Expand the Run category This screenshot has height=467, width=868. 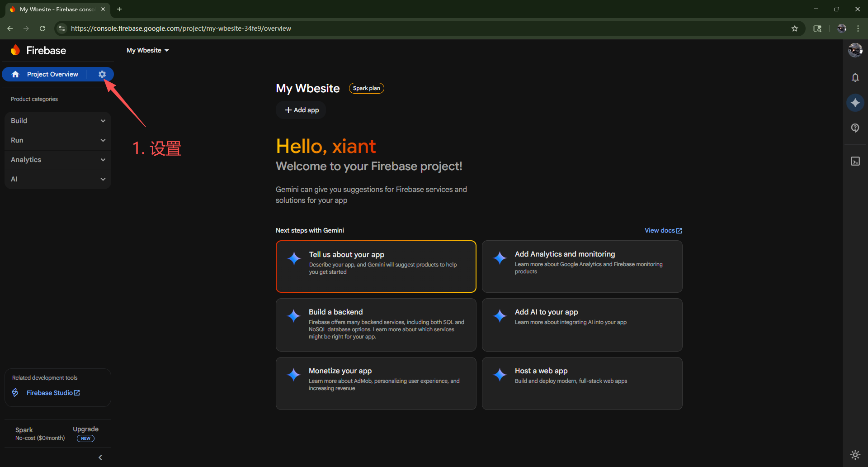click(58, 140)
